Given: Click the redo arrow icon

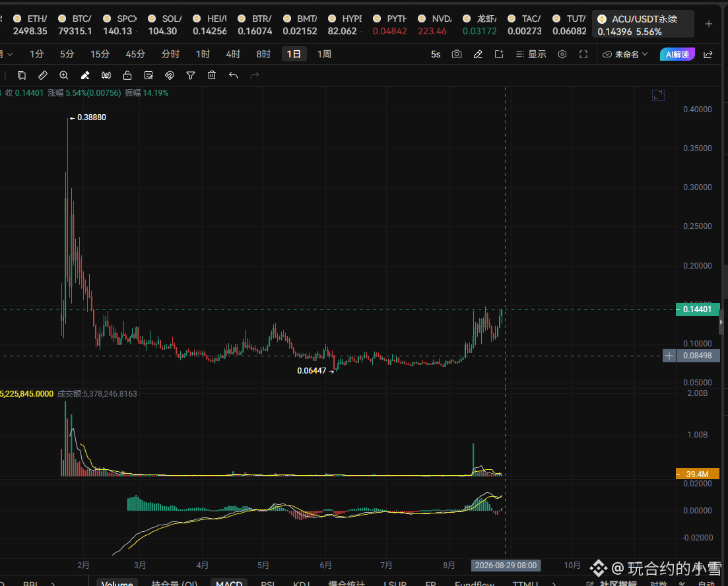Looking at the screenshot, I should pyautogui.click(x=254, y=75).
